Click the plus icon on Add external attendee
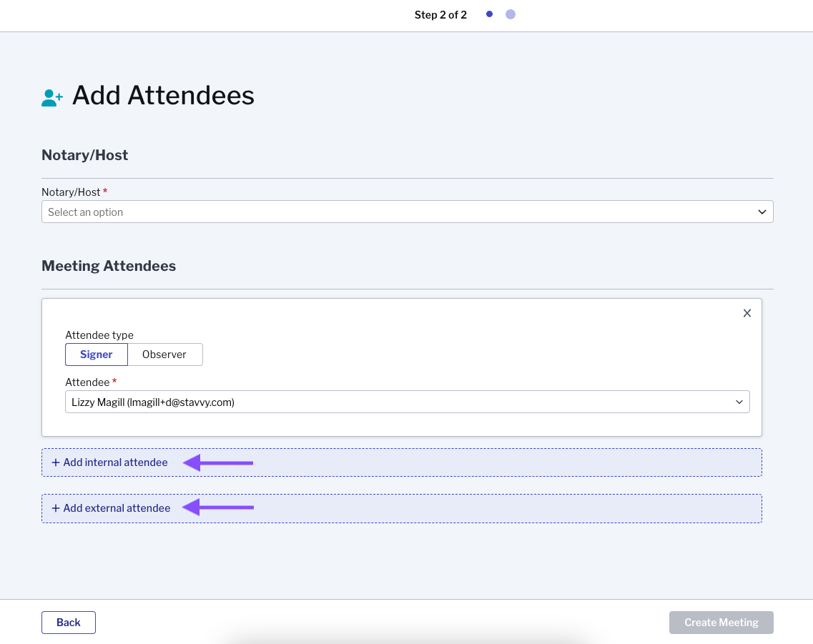 pyautogui.click(x=56, y=507)
